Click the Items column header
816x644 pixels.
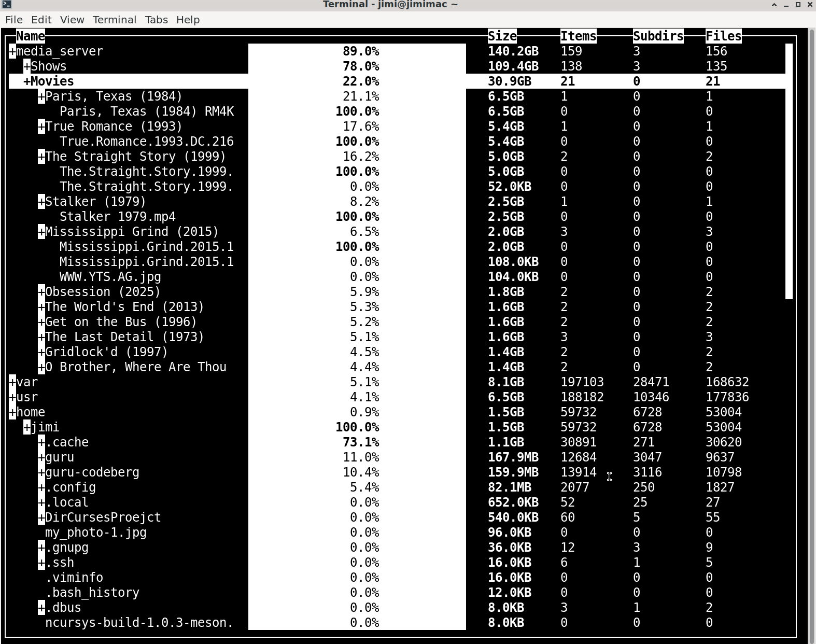[x=579, y=36]
